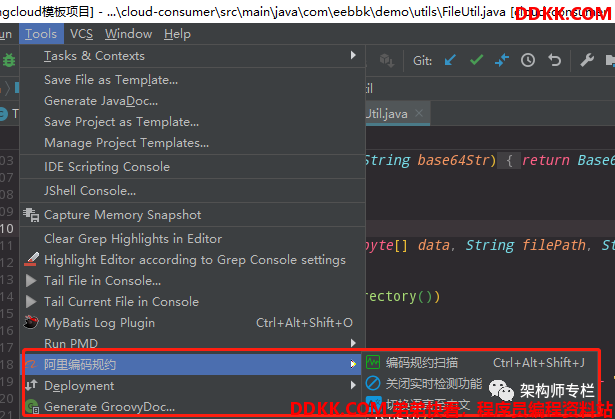615x419 pixels.
Task: Click the build project icon left of Git
Action: [386, 60]
